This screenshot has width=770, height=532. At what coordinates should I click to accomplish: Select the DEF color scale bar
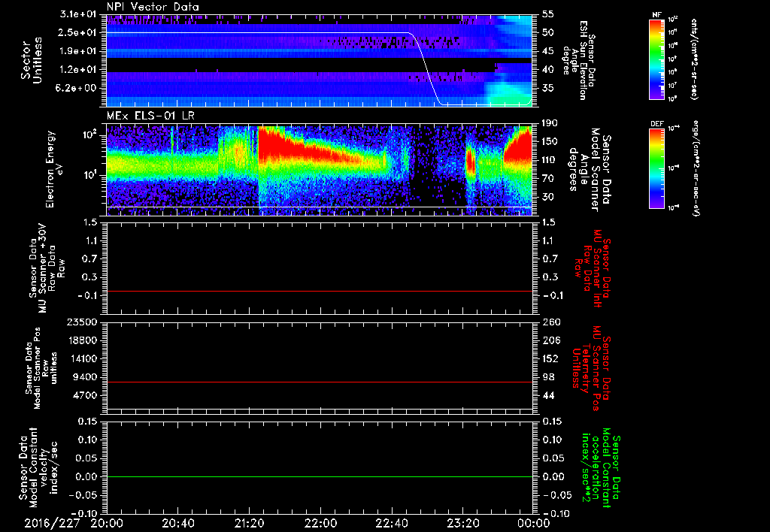click(657, 168)
